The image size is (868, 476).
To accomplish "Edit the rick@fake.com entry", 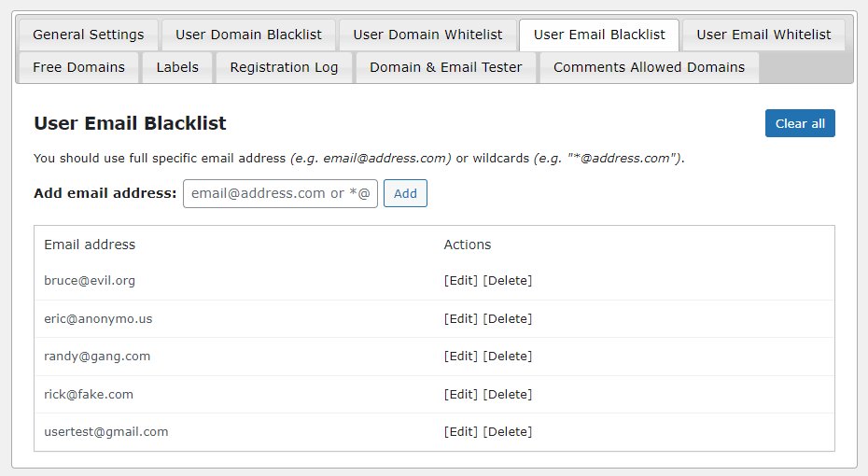I will pyautogui.click(x=461, y=395).
